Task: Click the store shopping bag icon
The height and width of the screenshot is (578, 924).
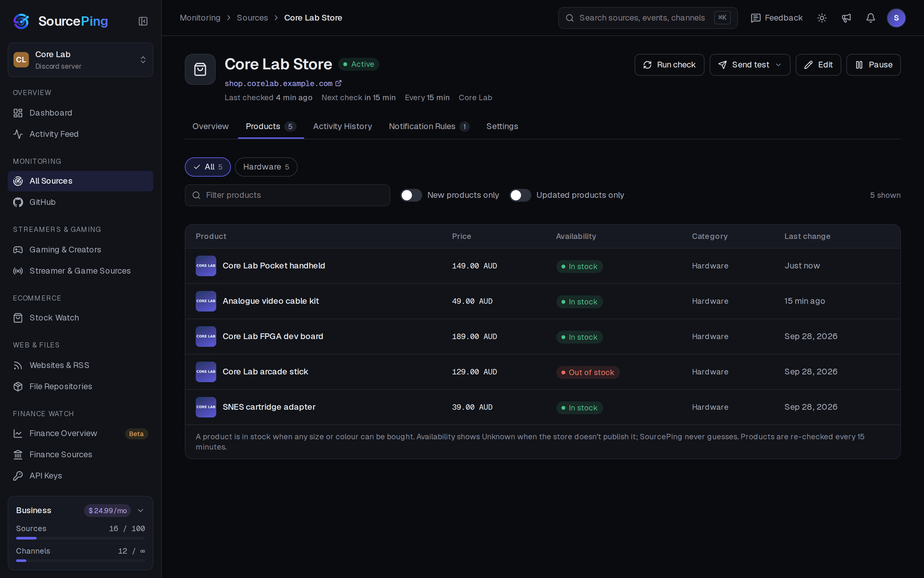Action: click(x=200, y=69)
